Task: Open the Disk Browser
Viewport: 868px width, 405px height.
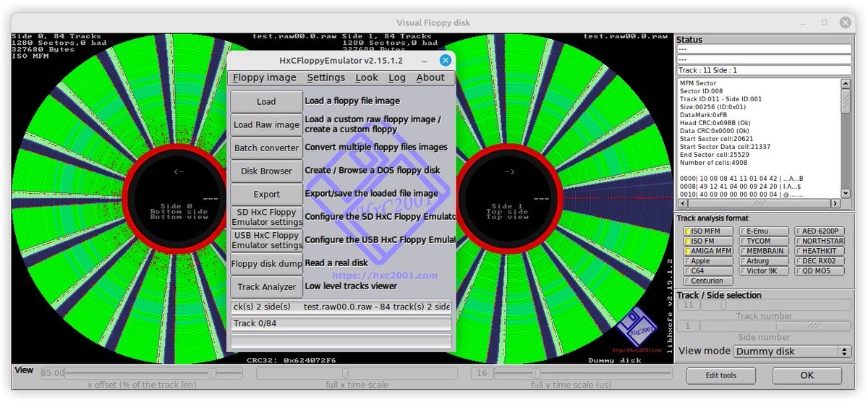Action: [266, 171]
